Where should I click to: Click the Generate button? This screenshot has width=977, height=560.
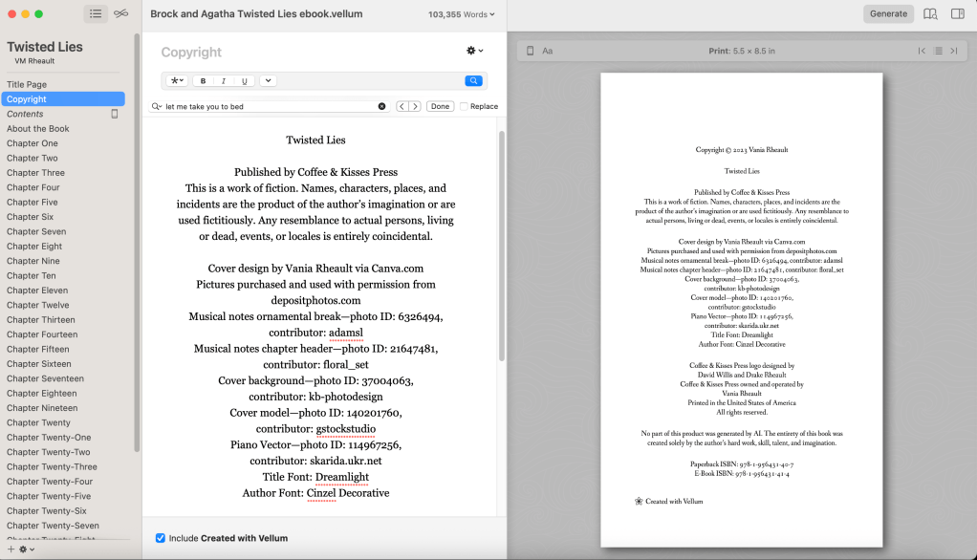coord(888,13)
